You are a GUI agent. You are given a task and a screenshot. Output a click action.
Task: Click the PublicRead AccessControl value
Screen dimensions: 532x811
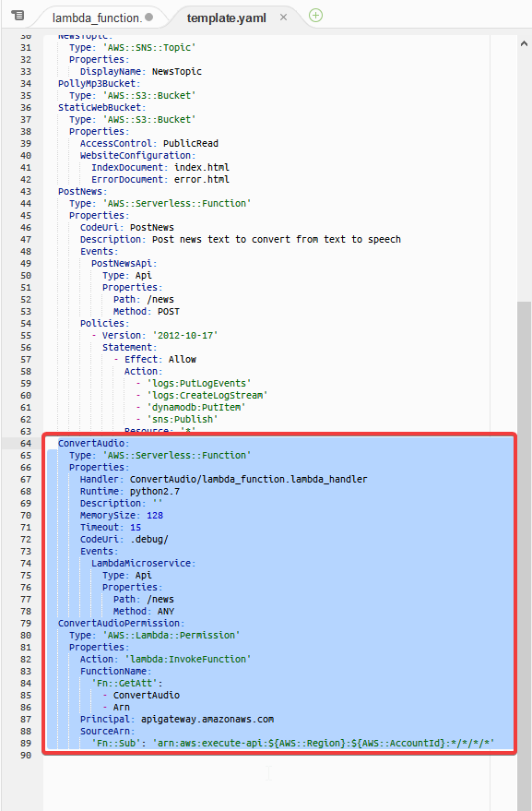coord(191,143)
